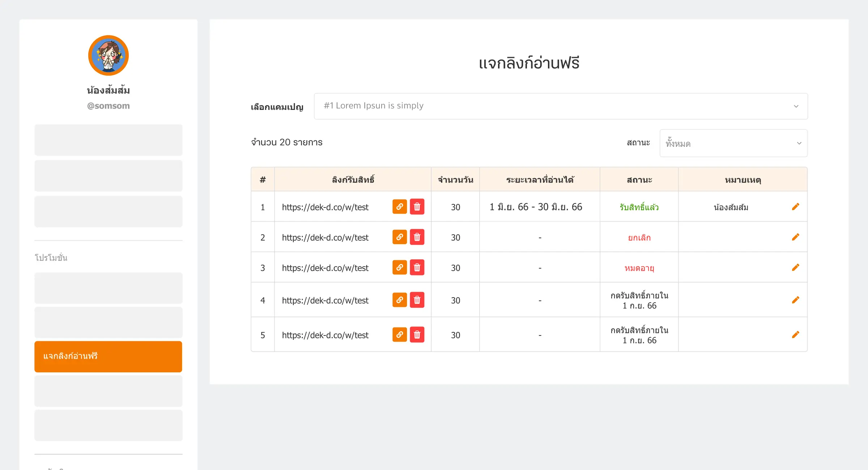The image size is (868, 470).
Task: Copy the link for row 3
Action: (399, 268)
